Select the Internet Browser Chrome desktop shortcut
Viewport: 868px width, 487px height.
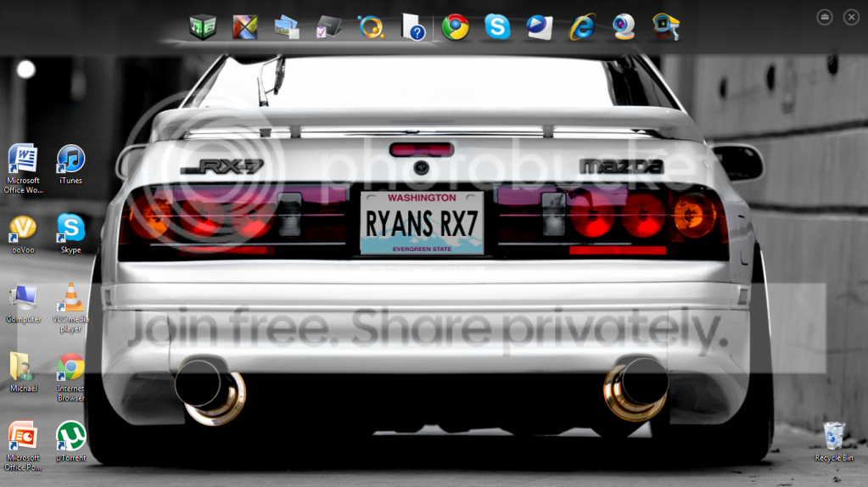tap(71, 378)
